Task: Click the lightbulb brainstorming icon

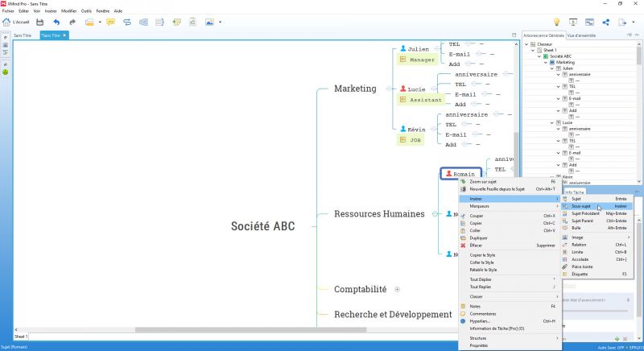Action: point(556,23)
